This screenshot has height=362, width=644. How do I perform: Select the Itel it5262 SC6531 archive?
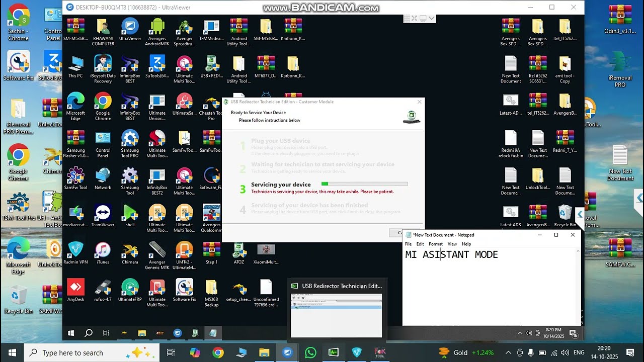pos(538,69)
